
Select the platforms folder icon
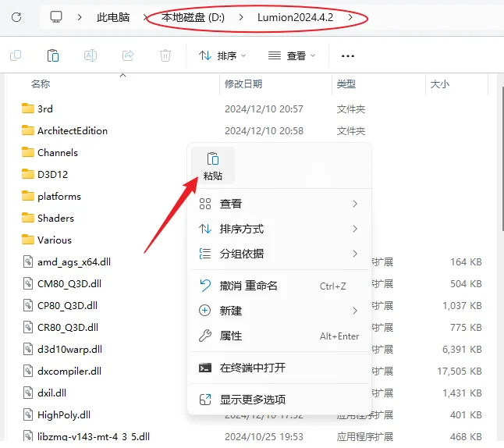point(28,196)
